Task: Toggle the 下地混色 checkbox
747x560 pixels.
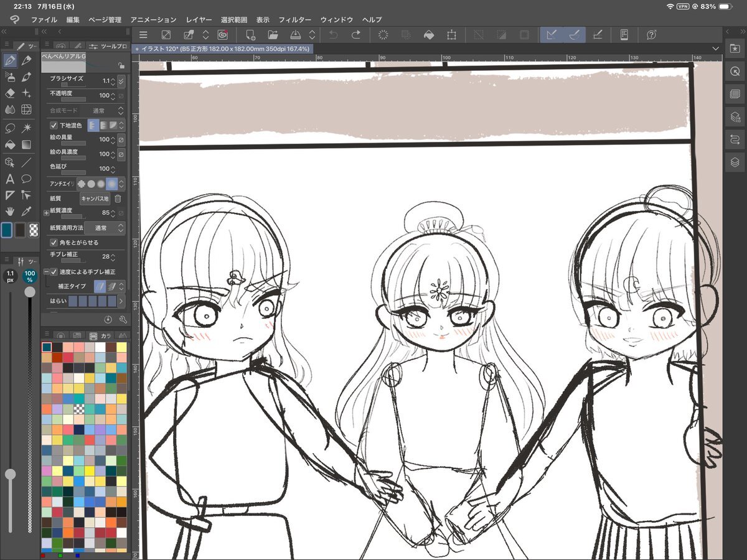Action: point(54,125)
